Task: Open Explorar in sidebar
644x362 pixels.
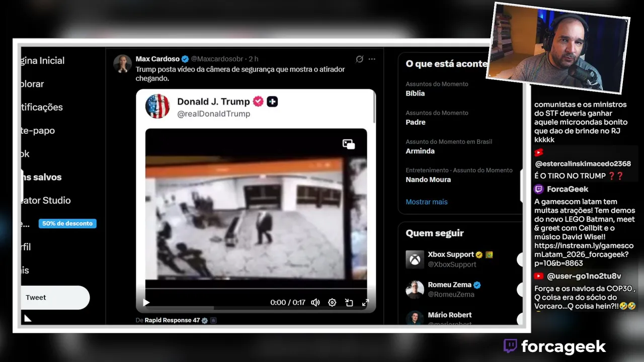Action: 33,84
